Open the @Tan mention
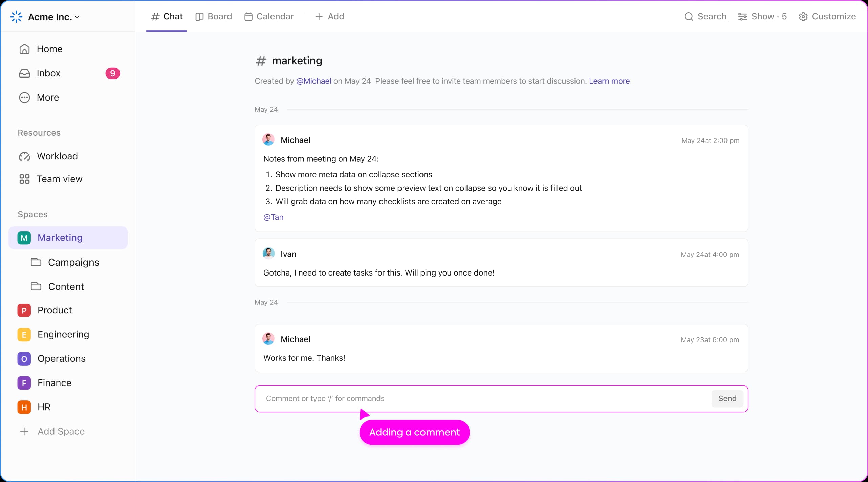 point(273,217)
